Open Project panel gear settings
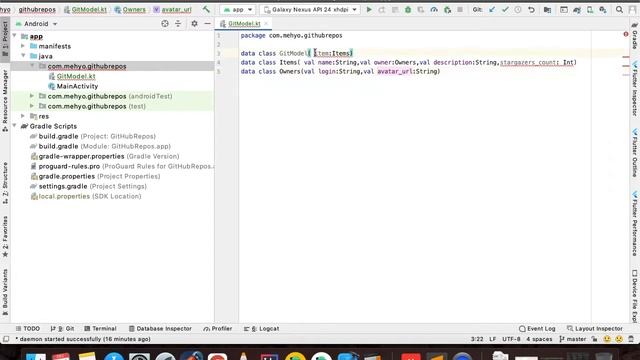This screenshot has width=640, height=360. [194, 24]
